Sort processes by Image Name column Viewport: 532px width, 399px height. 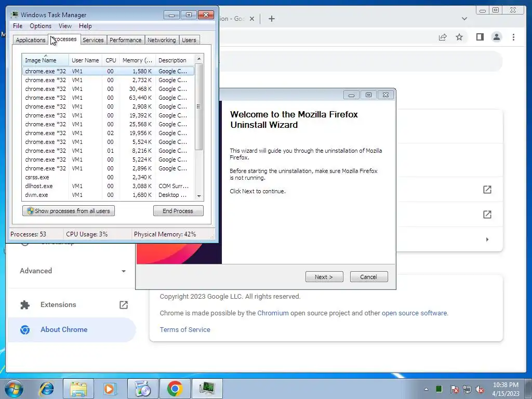(46, 60)
